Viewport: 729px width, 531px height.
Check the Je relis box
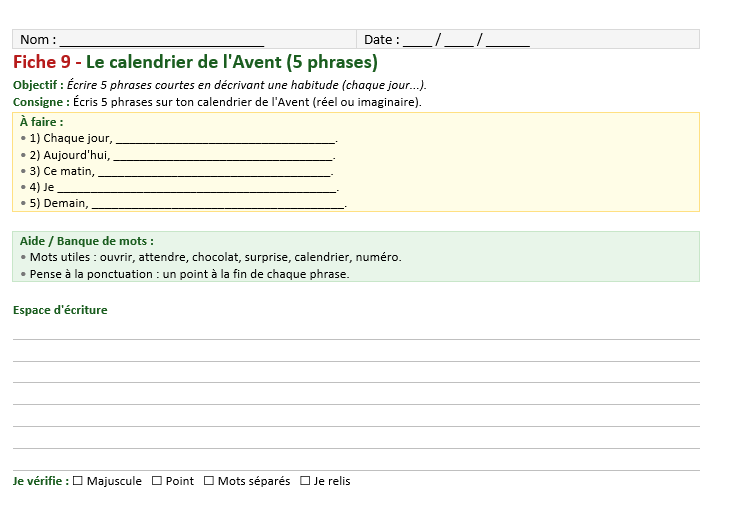coord(305,481)
